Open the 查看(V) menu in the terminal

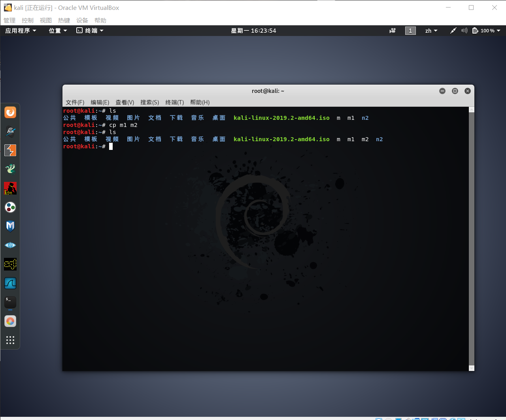(125, 102)
